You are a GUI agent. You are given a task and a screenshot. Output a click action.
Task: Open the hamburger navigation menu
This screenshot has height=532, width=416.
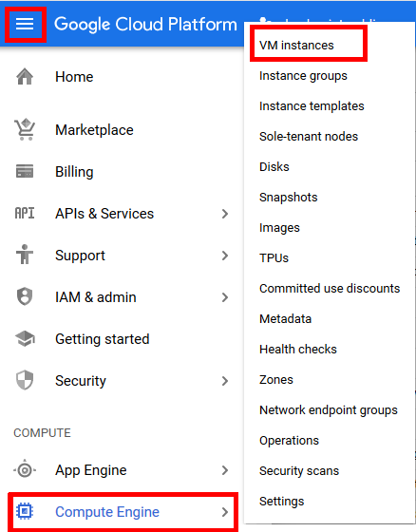tap(25, 24)
